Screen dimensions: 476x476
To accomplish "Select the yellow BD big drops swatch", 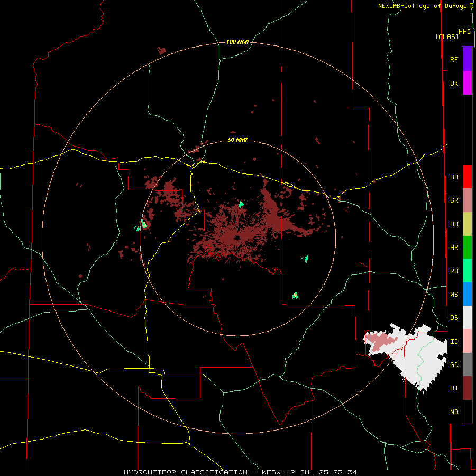I will pyautogui.click(x=467, y=224).
